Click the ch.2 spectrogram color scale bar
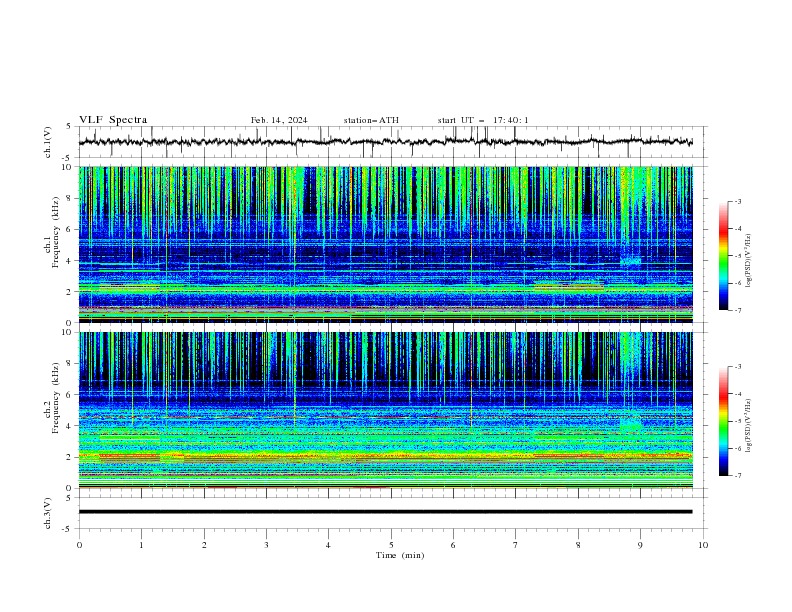 tap(723, 421)
